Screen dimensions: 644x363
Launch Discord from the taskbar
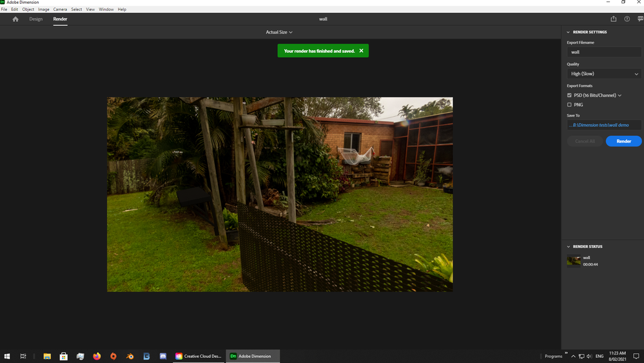(x=163, y=356)
